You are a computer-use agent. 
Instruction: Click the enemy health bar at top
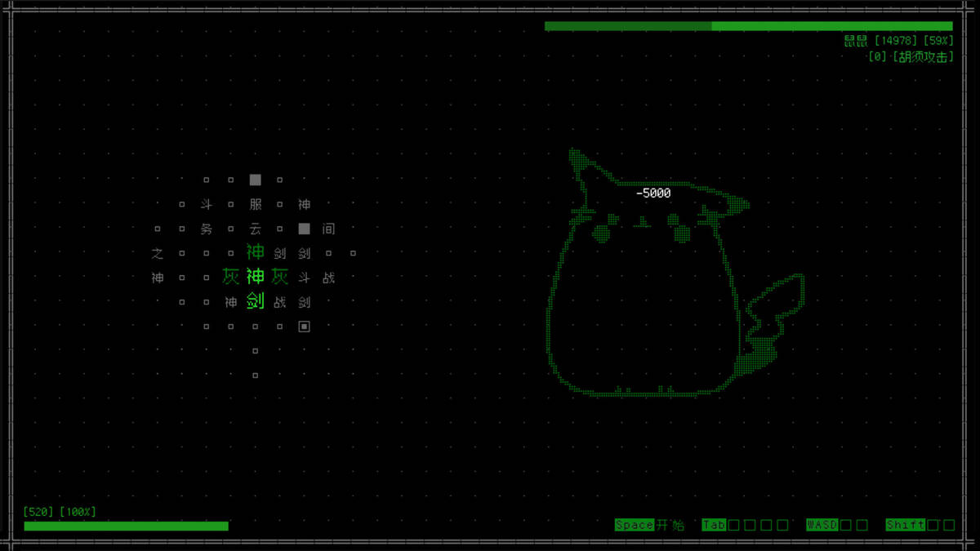(x=749, y=26)
